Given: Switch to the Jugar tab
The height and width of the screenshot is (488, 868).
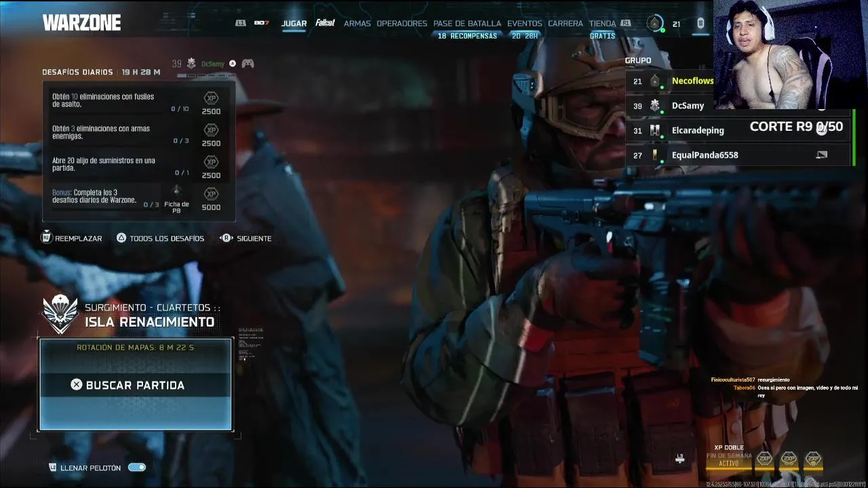Looking at the screenshot, I should (294, 23).
